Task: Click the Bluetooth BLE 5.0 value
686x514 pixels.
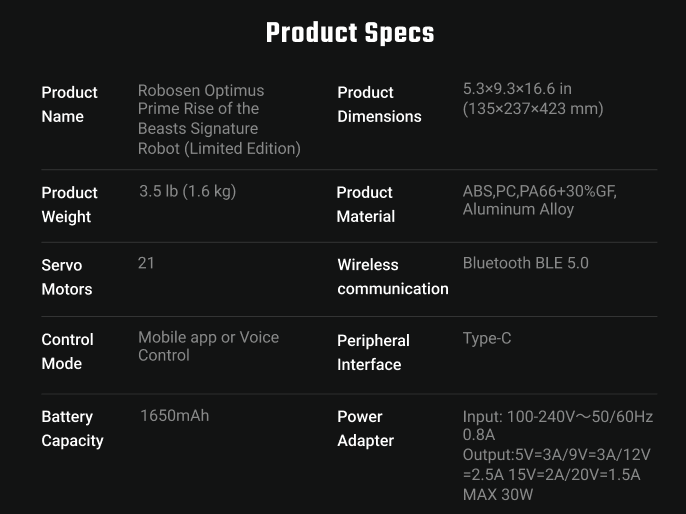Action: [525, 263]
